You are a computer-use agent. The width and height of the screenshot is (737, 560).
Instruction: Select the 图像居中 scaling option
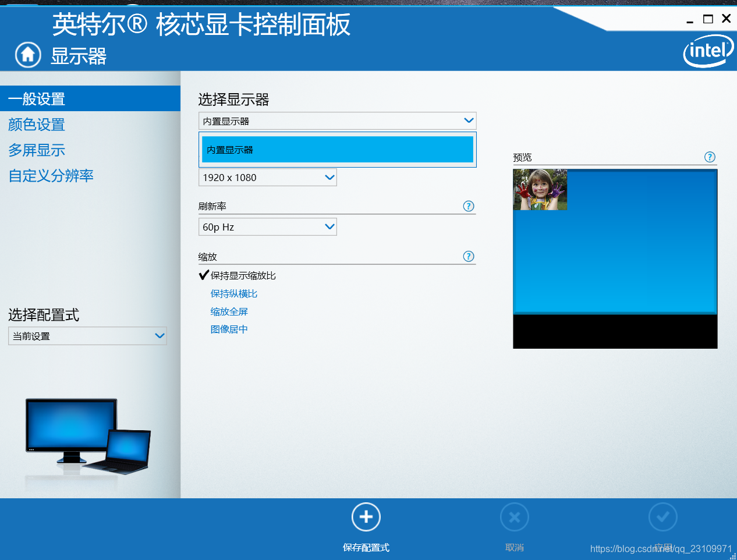click(229, 329)
